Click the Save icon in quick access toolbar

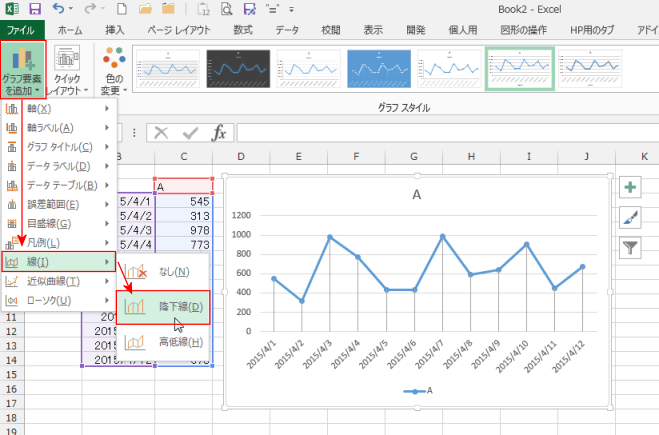[33, 9]
